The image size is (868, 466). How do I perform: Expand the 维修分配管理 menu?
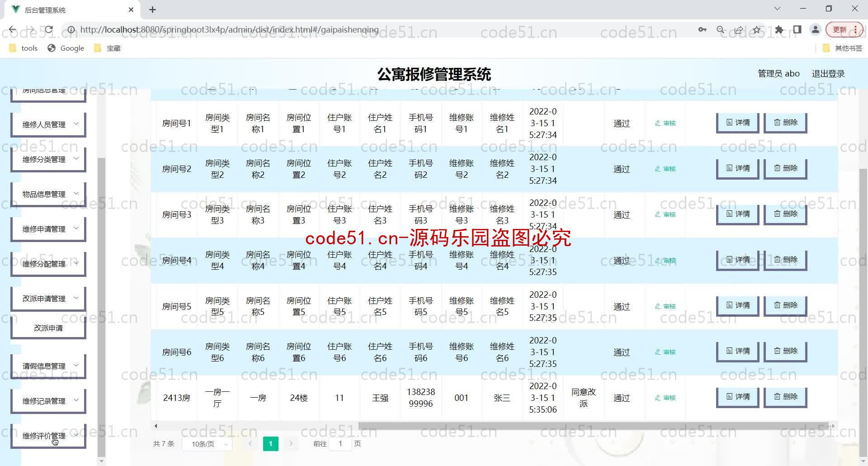click(x=48, y=264)
